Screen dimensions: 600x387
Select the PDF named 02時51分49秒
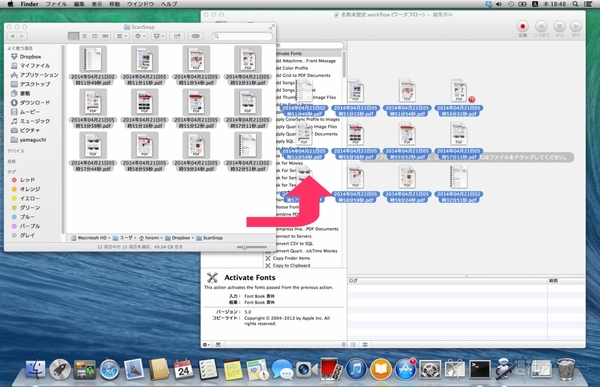[93, 65]
